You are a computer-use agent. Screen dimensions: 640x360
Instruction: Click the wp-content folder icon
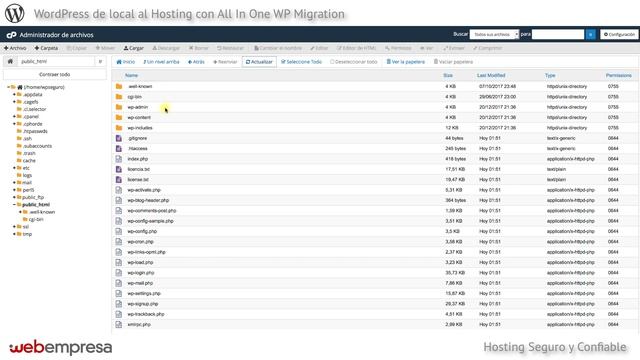(119, 118)
